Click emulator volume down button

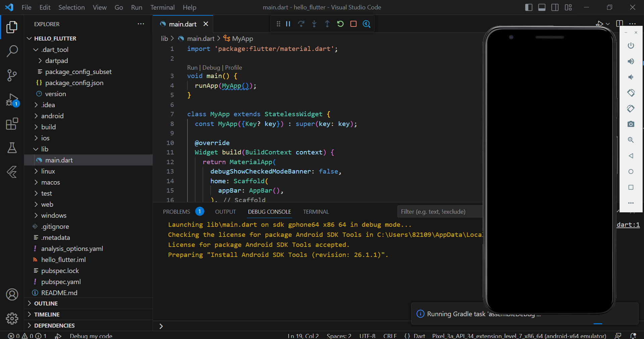tap(631, 77)
